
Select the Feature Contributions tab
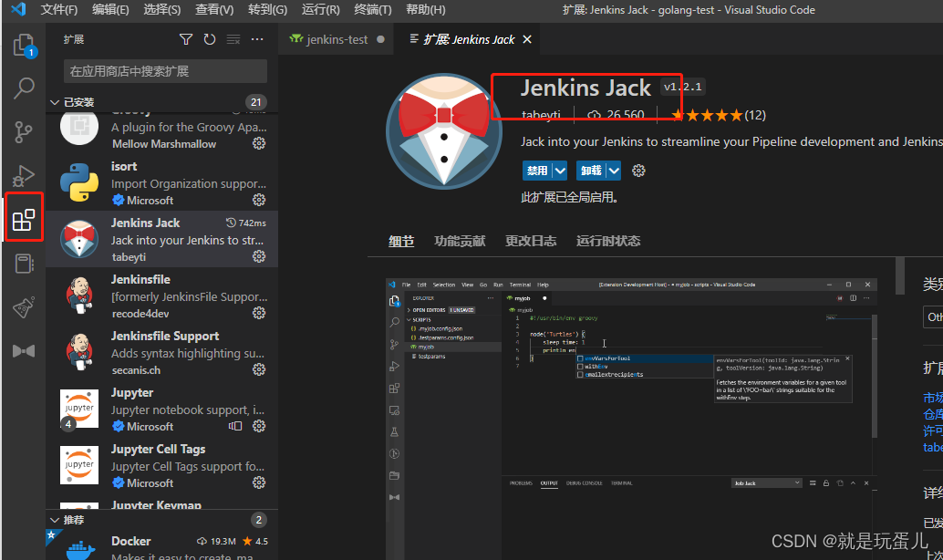point(460,241)
